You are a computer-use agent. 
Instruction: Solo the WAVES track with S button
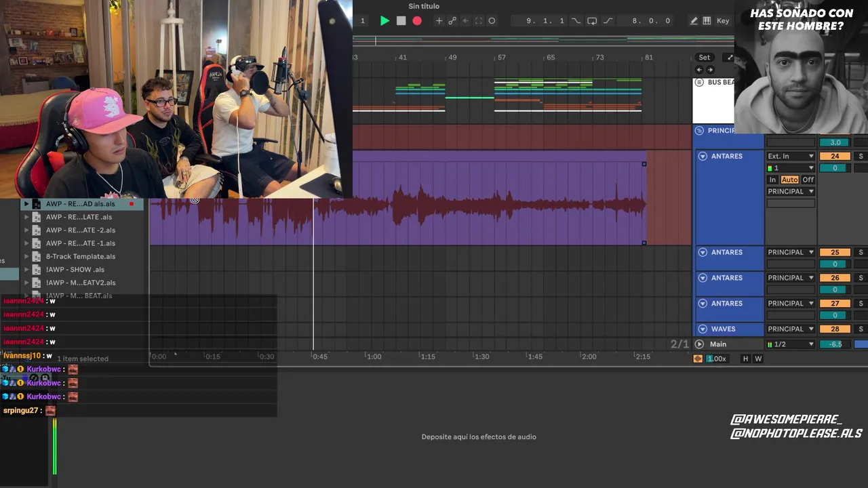(x=861, y=329)
